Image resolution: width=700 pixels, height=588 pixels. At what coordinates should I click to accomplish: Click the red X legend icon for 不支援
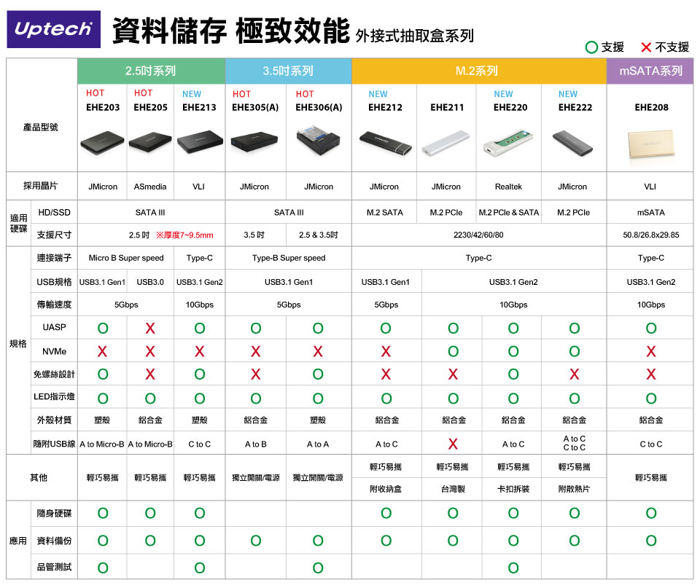(646, 47)
